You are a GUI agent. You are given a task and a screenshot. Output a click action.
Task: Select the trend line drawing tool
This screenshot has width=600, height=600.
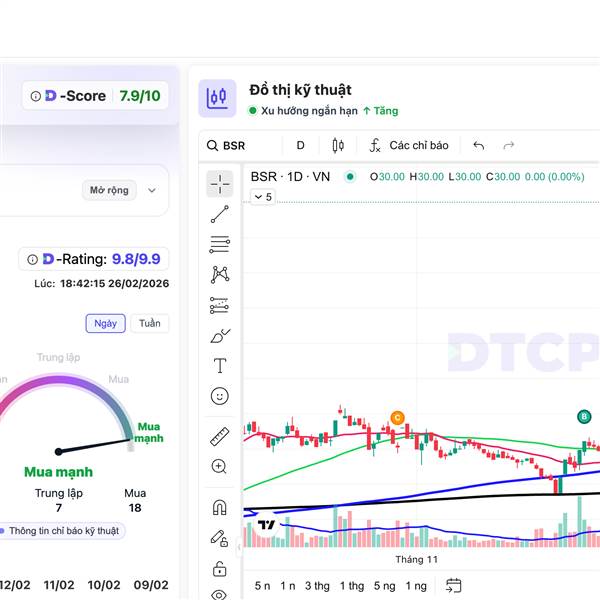[x=220, y=214]
